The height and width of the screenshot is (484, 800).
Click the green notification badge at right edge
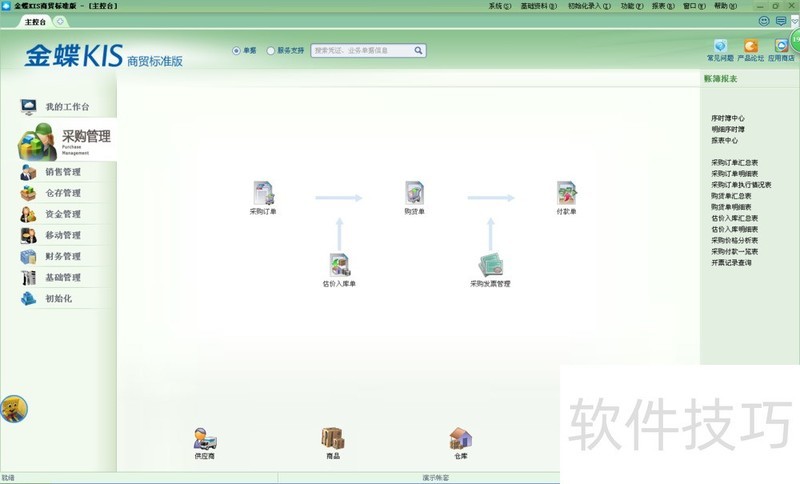(795, 40)
